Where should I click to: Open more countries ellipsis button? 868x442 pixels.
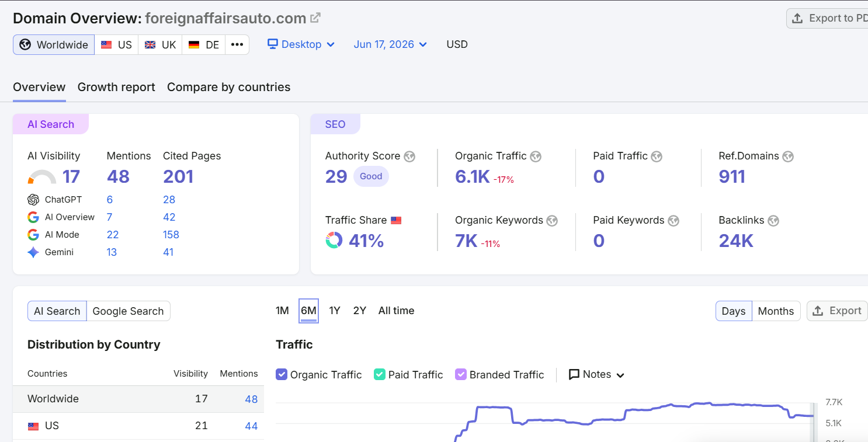(x=237, y=45)
